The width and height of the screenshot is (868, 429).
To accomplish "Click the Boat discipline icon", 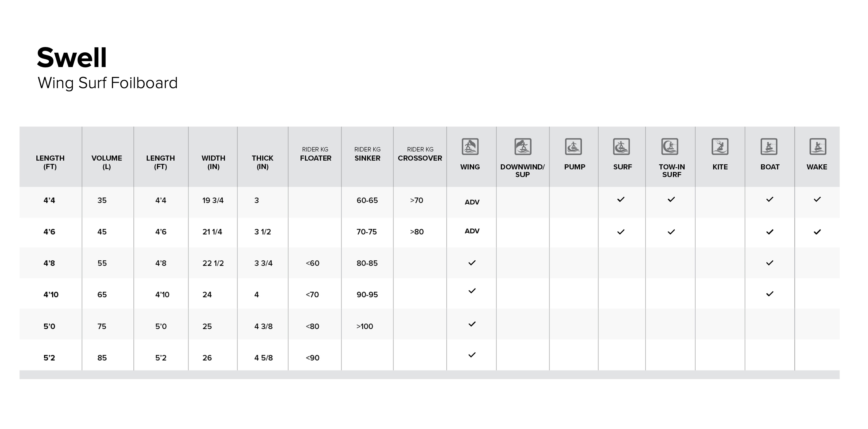I will [769, 146].
